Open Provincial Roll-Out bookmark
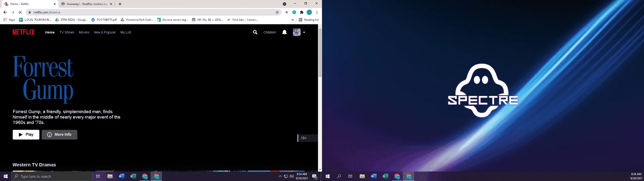Screen dimensions: 644x181 click(x=137, y=20)
